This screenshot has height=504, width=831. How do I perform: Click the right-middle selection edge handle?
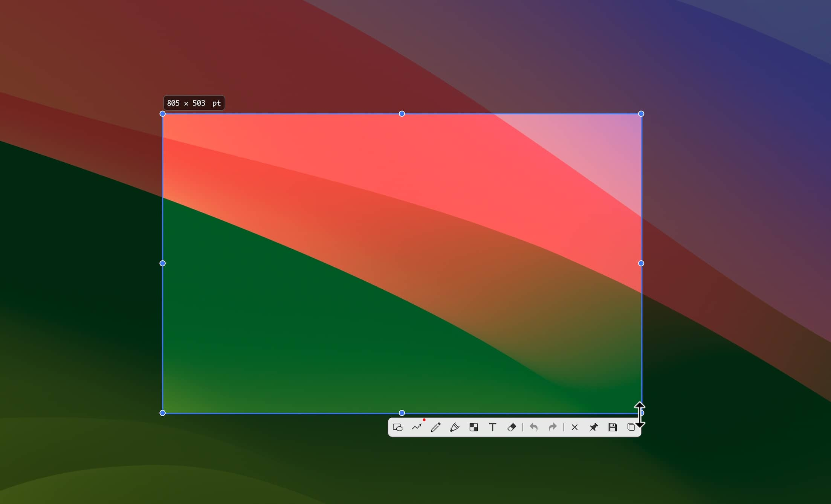(641, 263)
